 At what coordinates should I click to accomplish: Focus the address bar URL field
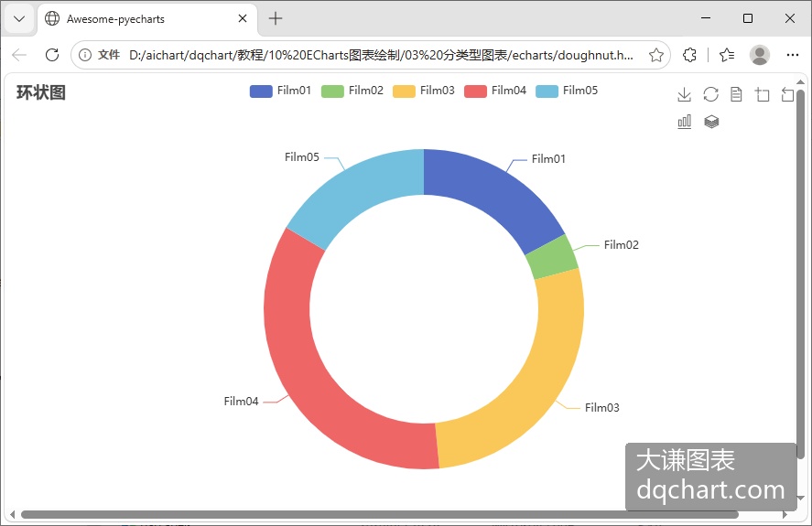381,55
